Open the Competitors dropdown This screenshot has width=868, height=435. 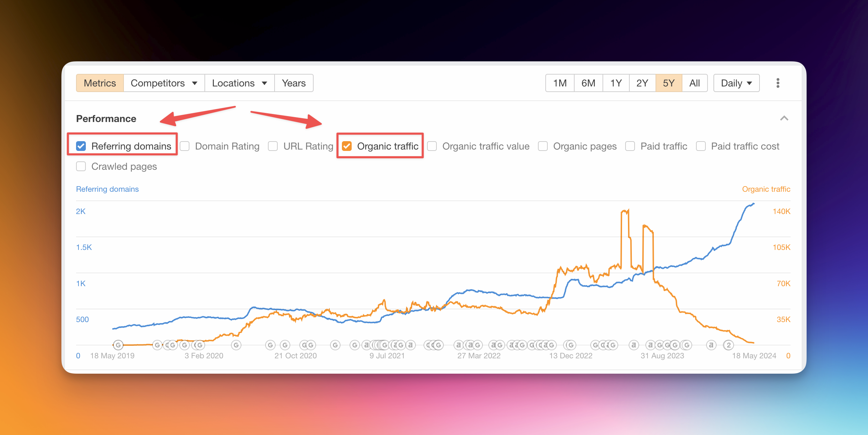(164, 83)
